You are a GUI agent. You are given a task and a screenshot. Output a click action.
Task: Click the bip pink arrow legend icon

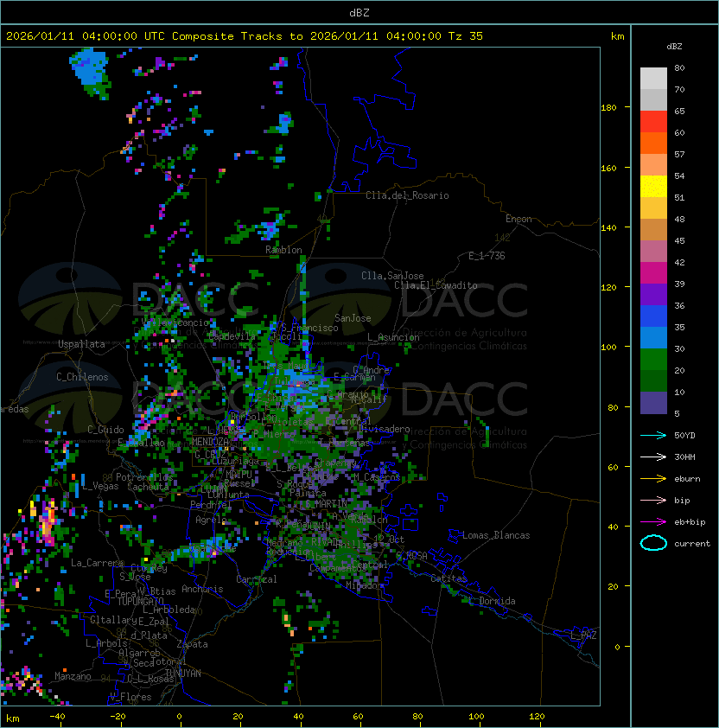[653, 500]
